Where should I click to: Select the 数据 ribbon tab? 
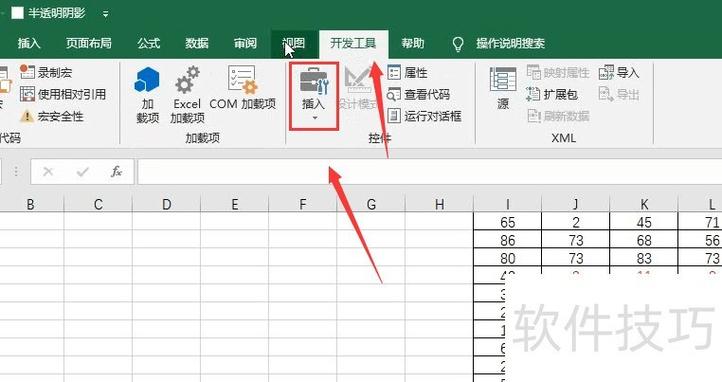click(x=197, y=43)
